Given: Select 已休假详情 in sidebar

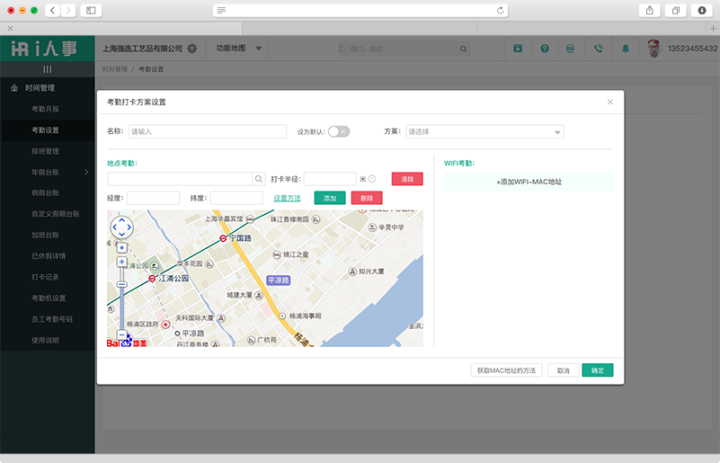Looking at the screenshot, I should point(48,256).
